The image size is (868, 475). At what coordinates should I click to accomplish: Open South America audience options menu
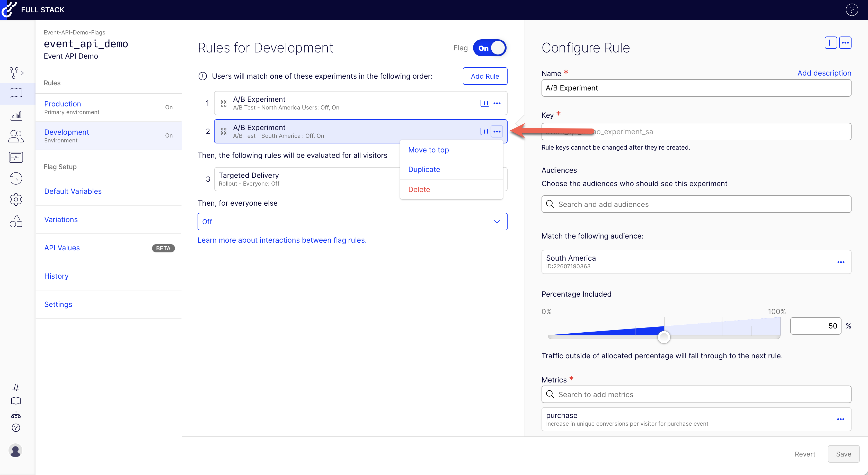click(x=841, y=262)
